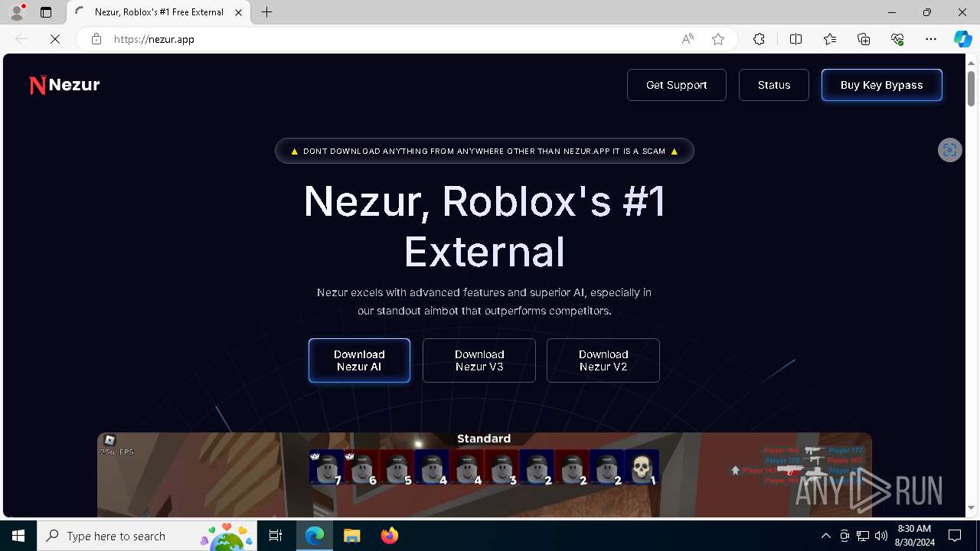The height and width of the screenshot is (551, 980).
Task: Open the Copilot sidebar icon
Action: point(962,39)
